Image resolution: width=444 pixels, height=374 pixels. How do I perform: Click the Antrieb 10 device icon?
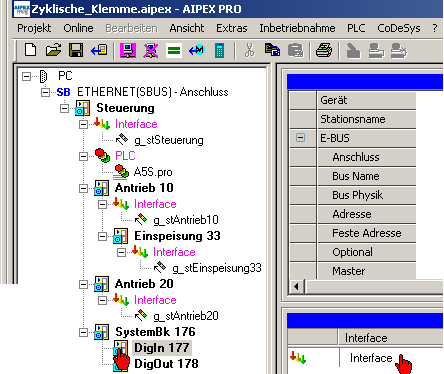[x=101, y=188]
